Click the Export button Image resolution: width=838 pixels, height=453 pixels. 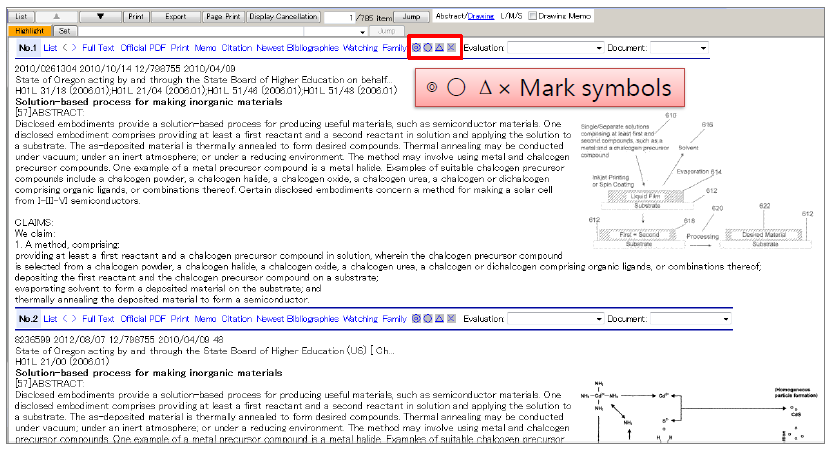click(176, 17)
